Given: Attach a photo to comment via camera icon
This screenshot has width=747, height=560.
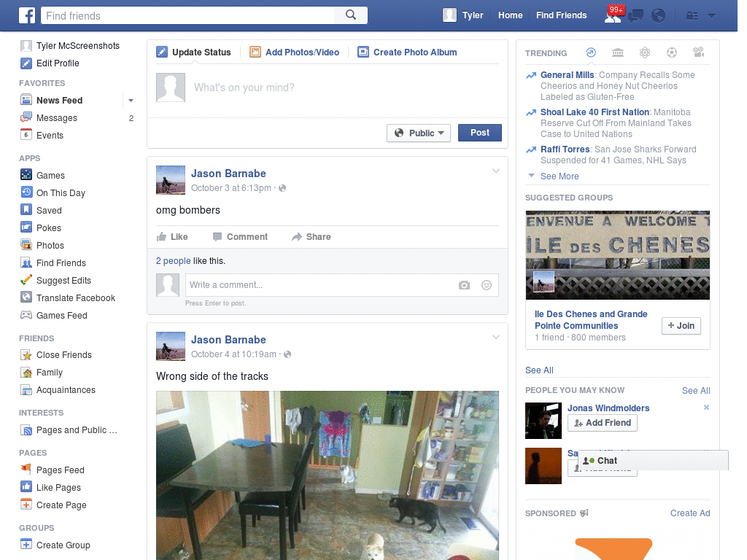Looking at the screenshot, I should tap(465, 285).
